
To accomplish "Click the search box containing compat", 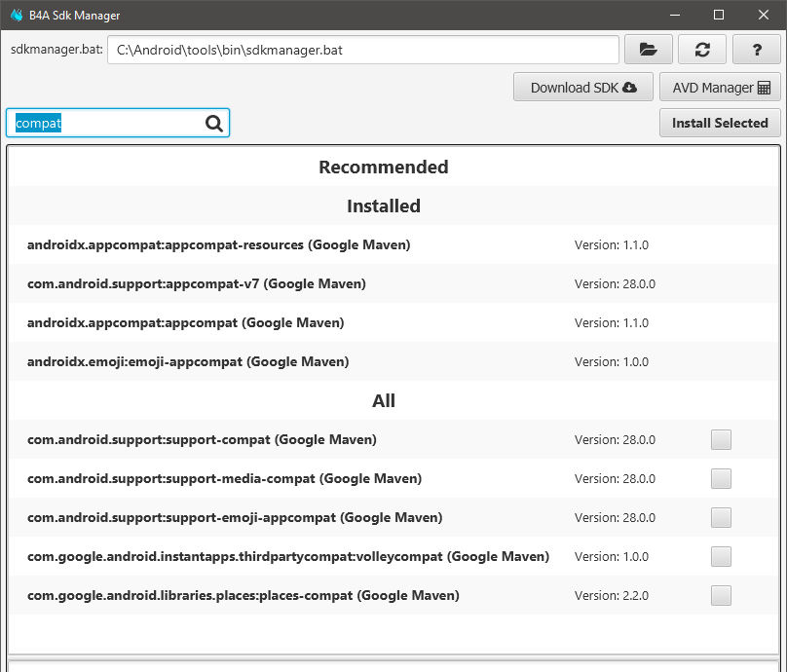I will tap(107, 123).
